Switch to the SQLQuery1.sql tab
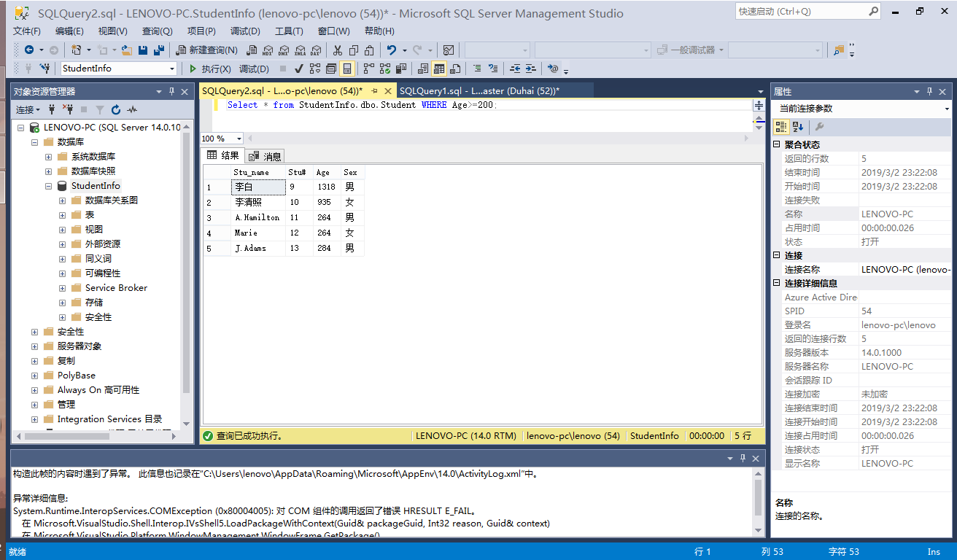 [x=477, y=92]
